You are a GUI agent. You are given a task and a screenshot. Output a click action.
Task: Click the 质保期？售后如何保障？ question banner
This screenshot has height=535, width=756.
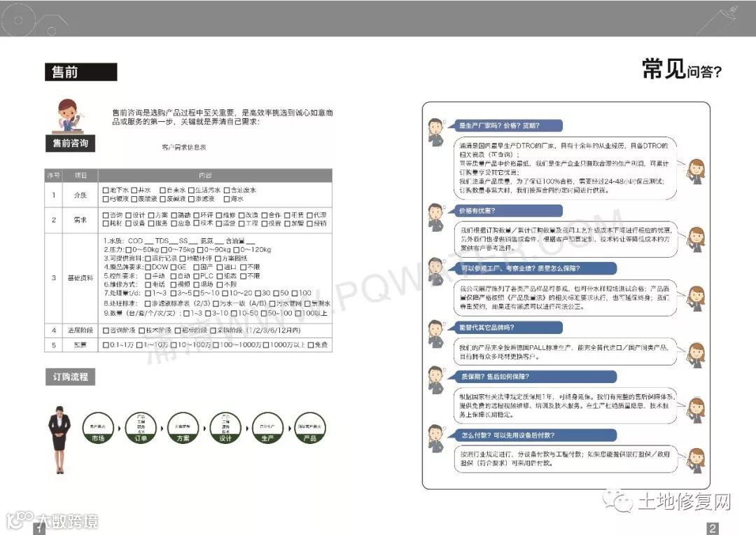point(531,377)
